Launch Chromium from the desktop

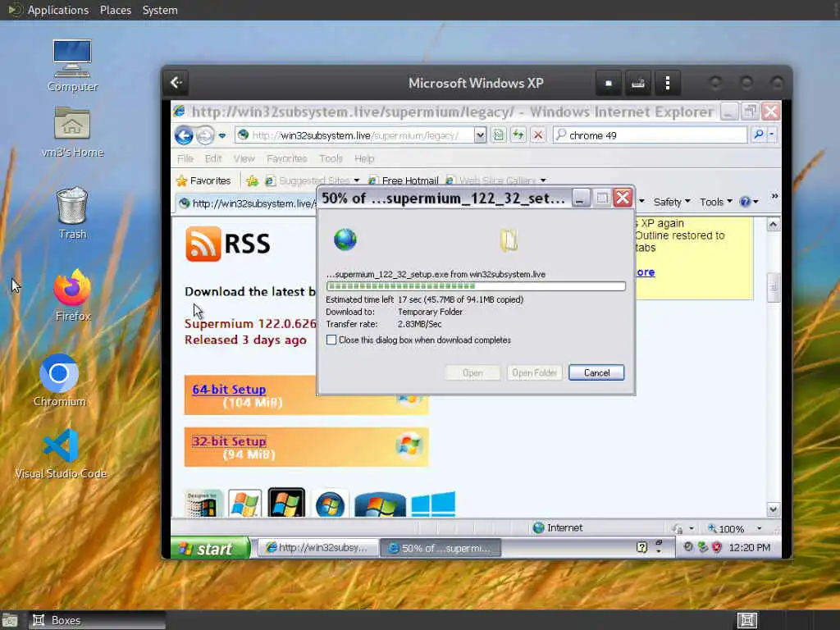point(59,381)
